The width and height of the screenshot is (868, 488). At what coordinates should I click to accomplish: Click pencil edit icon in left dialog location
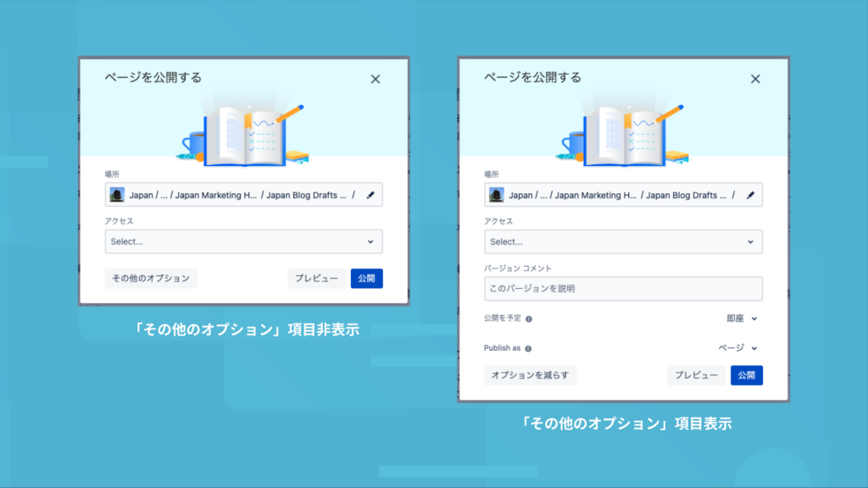coord(370,195)
